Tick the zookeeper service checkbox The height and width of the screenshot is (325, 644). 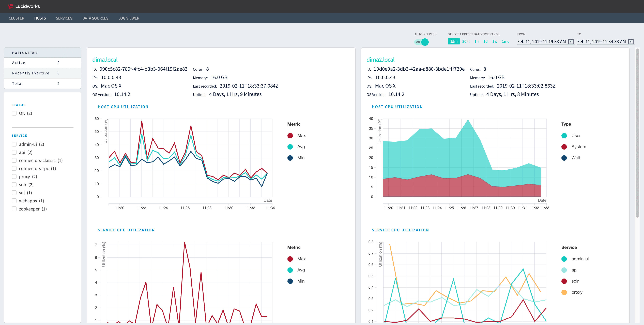point(14,209)
